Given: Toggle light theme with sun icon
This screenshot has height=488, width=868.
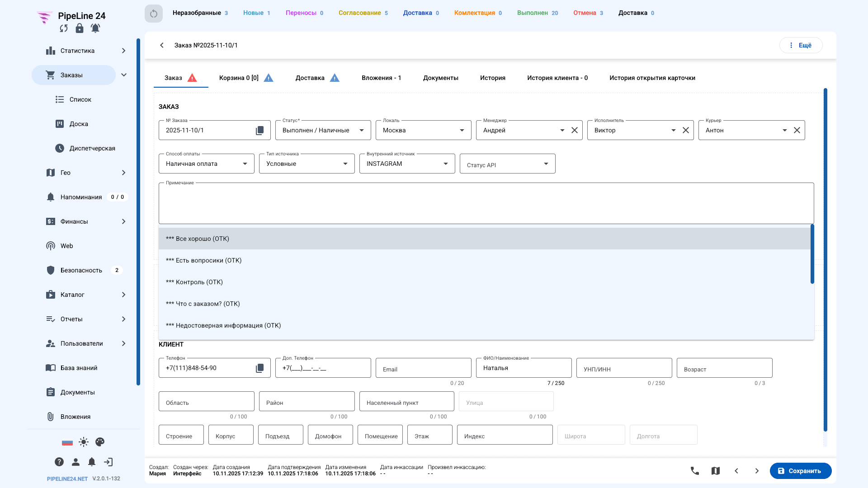Looking at the screenshot, I should (x=84, y=442).
